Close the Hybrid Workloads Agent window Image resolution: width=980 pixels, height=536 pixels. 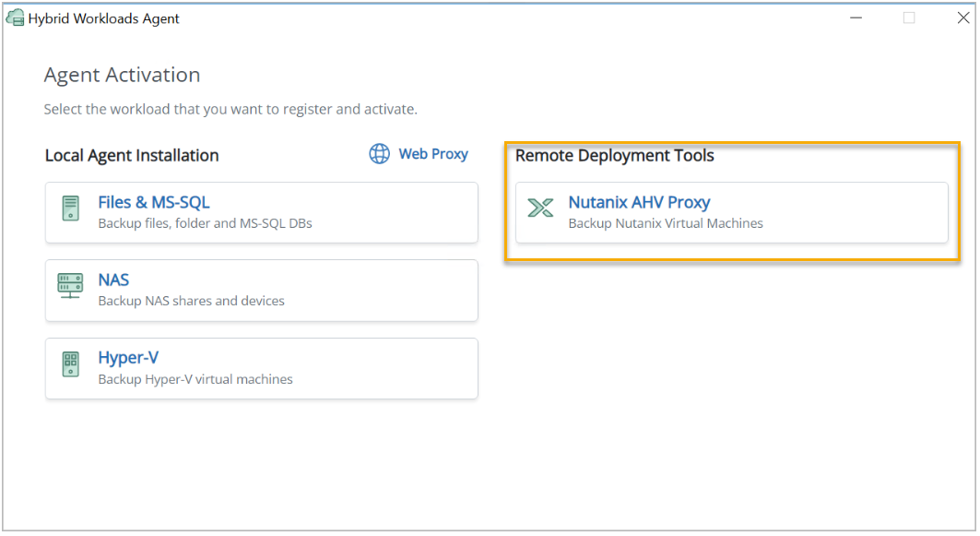click(962, 18)
